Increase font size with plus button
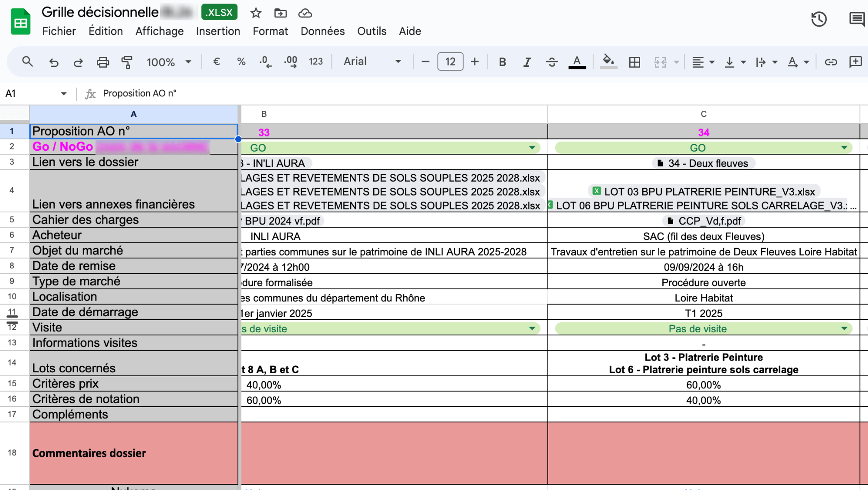The width and height of the screenshot is (868, 490). (475, 62)
